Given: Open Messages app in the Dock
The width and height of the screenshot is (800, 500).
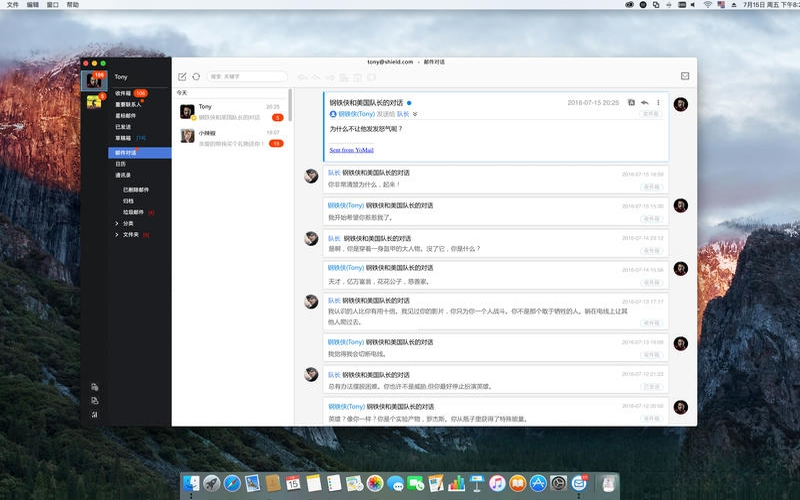Looking at the screenshot, I should pyautogui.click(x=395, y=483).
